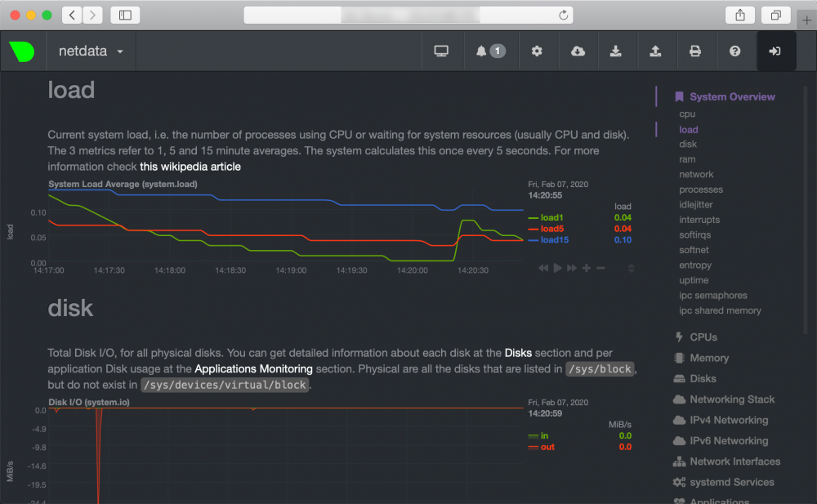817x504 pixels.
Task: Toggle load1 series in load chart
Action: coord(551,218)
